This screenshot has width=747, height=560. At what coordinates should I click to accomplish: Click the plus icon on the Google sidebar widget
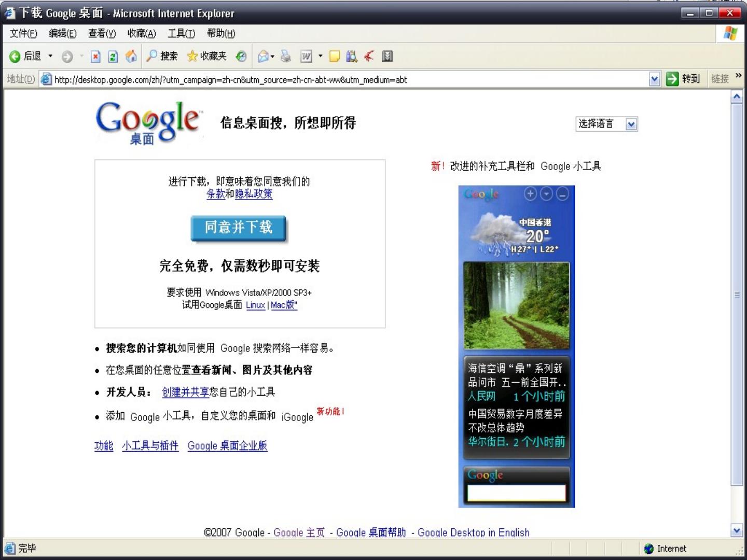(530, 194)
